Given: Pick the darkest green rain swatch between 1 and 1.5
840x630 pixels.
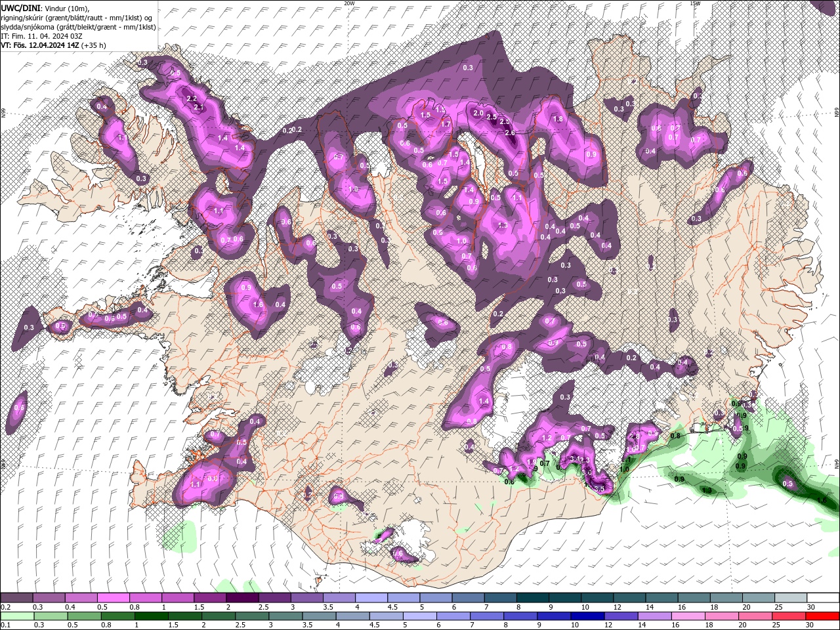Looking at the screenshot, I should (x=151, y=616).
